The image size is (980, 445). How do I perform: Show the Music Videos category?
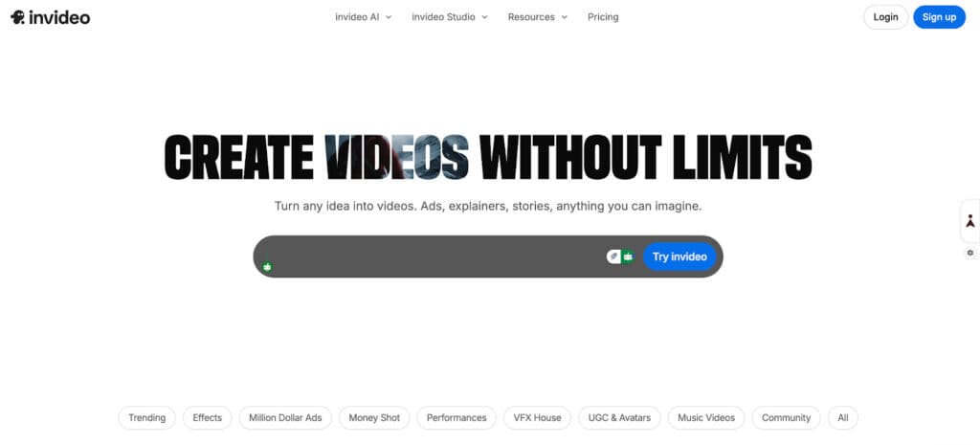coord(706,418)
